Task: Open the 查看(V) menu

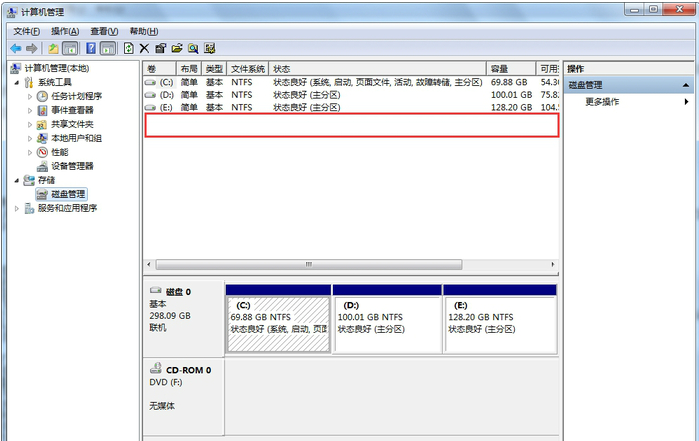Action: point(104,31)
